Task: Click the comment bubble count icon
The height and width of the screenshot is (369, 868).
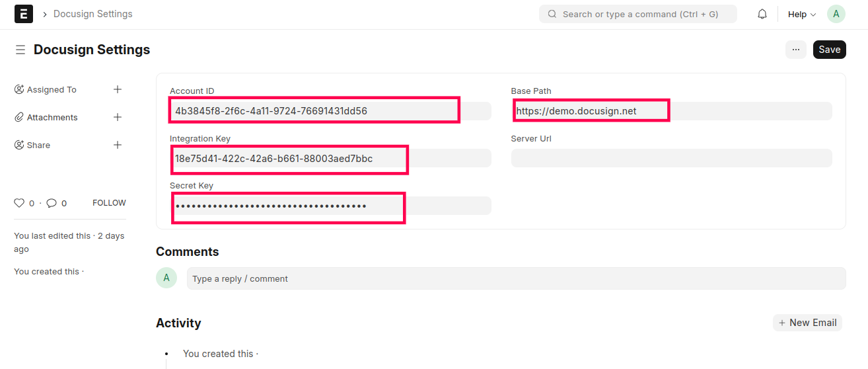Action: (52, 203)
